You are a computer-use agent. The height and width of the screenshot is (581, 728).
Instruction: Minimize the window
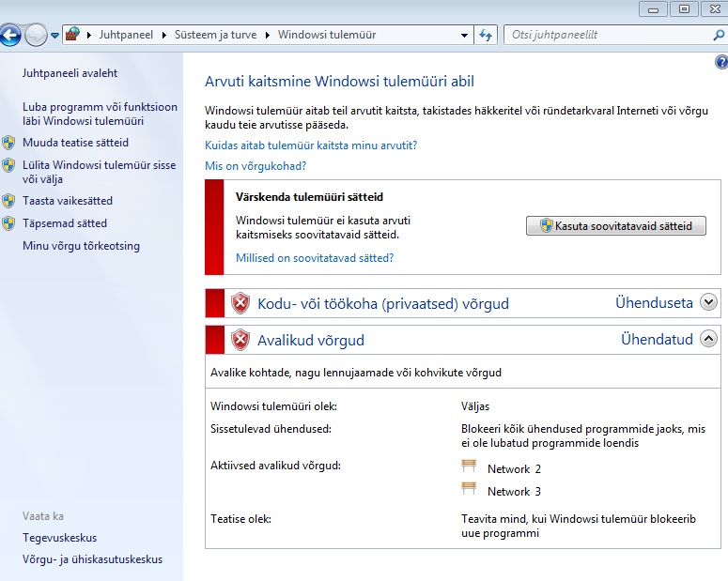[653, 8]
